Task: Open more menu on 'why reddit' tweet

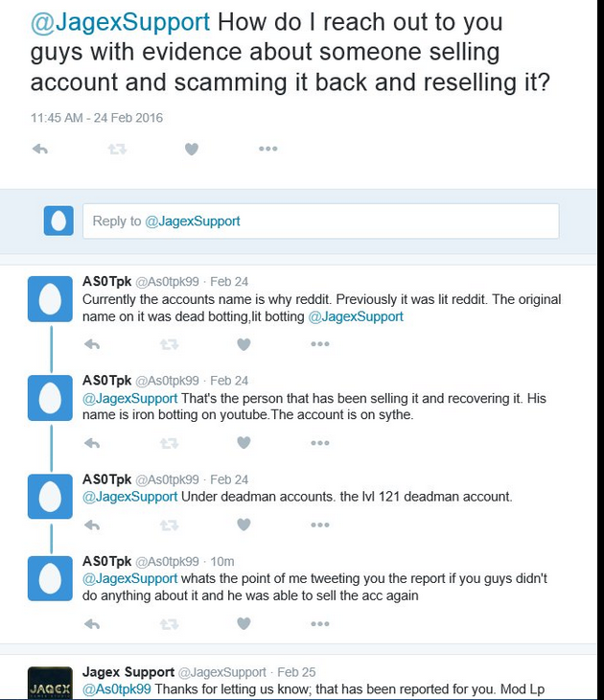Action: tap(320, 344)
